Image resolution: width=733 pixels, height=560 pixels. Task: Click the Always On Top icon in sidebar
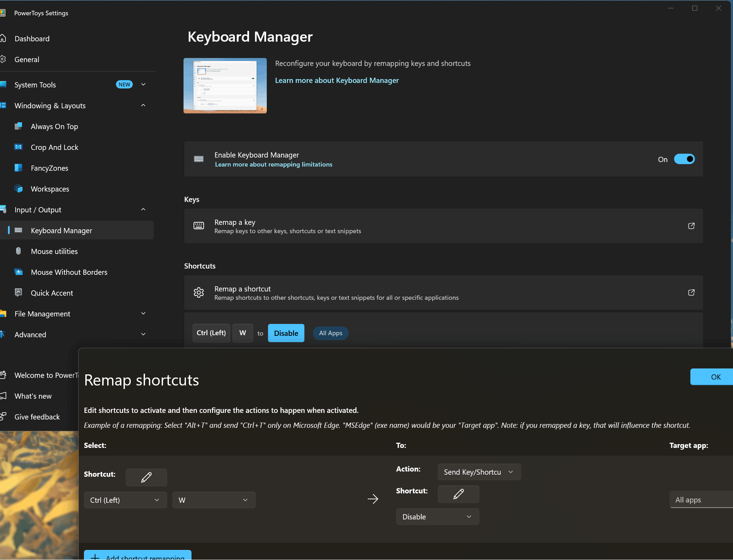click(x=18, y=126)
